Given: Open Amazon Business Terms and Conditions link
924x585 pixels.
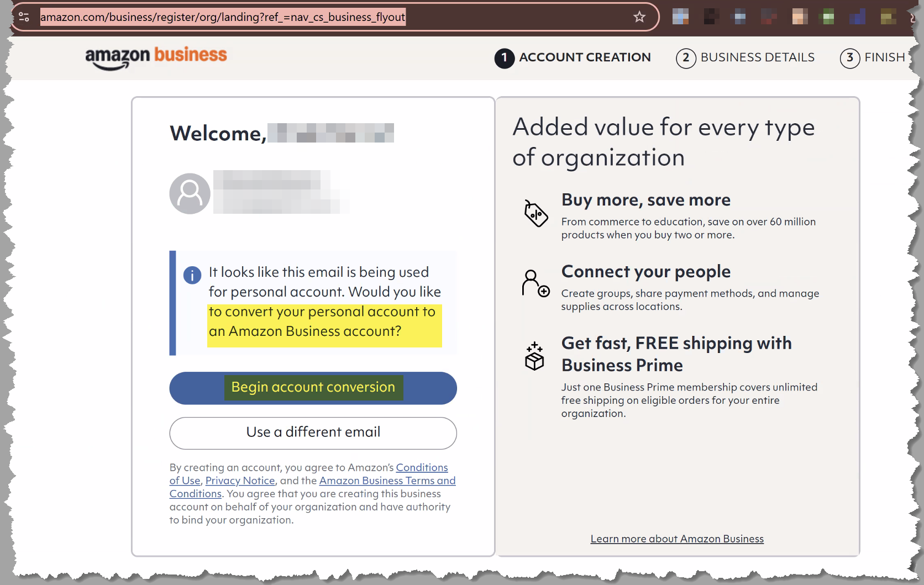Looking at the screenshot, I should (x=387, y=481).
